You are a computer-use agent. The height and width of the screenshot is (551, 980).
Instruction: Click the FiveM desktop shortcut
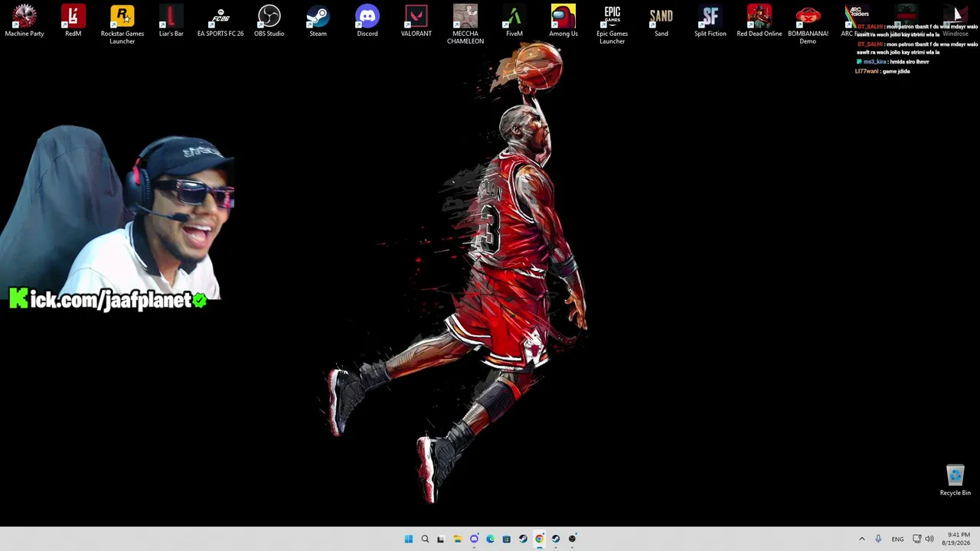coord(514,21)
